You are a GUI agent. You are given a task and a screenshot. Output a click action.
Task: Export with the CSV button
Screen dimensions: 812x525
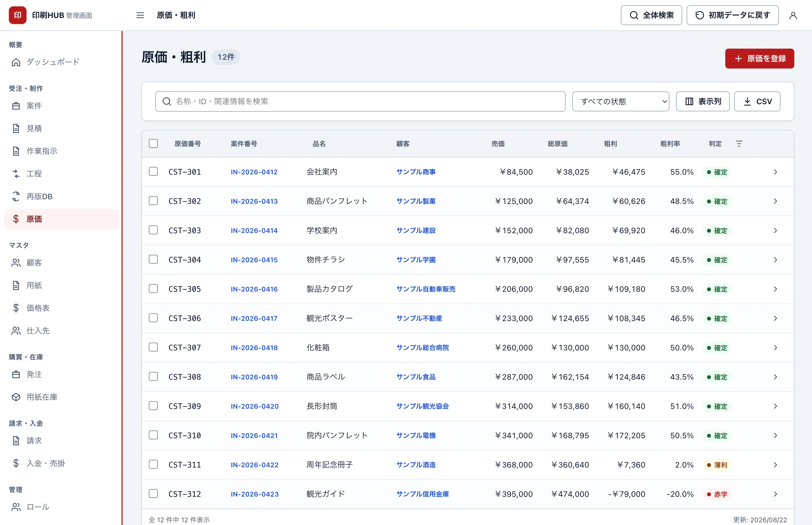(x=757, y=102)
